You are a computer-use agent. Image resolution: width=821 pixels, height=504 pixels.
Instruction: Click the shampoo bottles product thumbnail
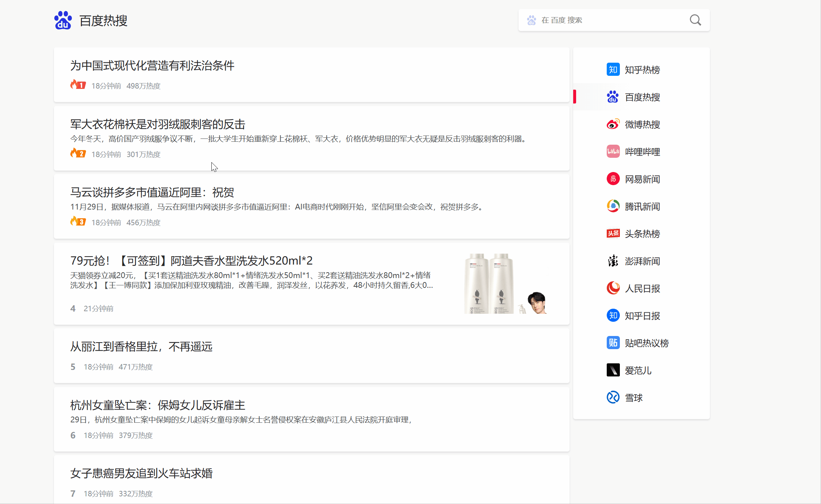point(505,284)
